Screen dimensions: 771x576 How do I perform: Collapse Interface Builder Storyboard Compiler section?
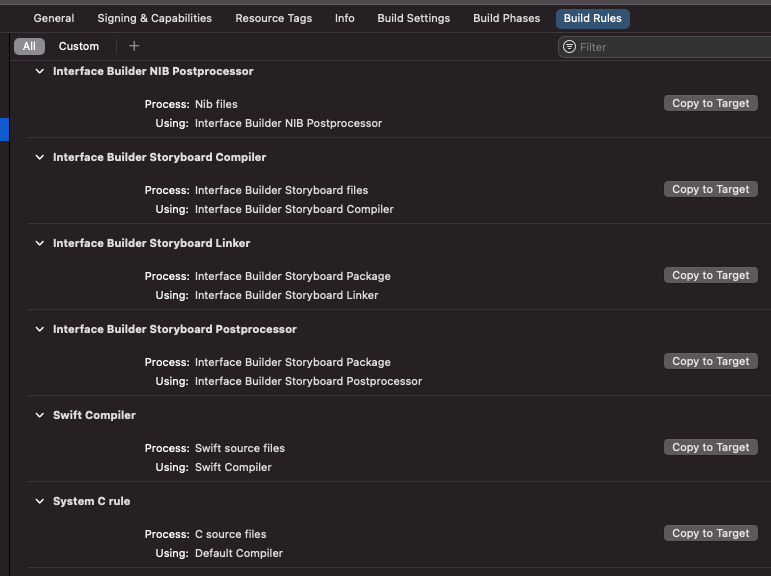point(39,157)
